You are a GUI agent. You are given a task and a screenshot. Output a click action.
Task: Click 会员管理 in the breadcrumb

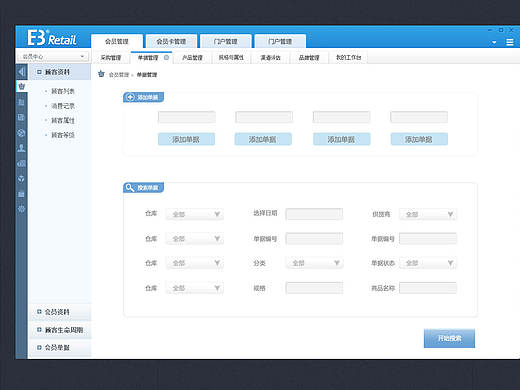(119, 75)
